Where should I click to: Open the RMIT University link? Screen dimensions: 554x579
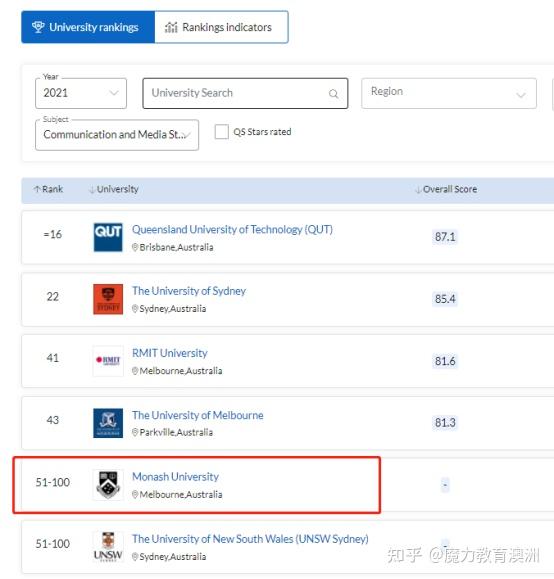tap(170, 353)
